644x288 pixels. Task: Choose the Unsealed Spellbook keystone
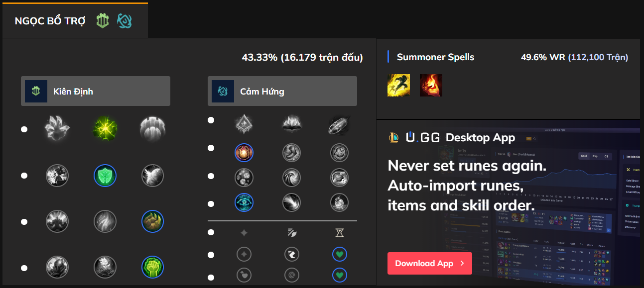pos(292,124)
